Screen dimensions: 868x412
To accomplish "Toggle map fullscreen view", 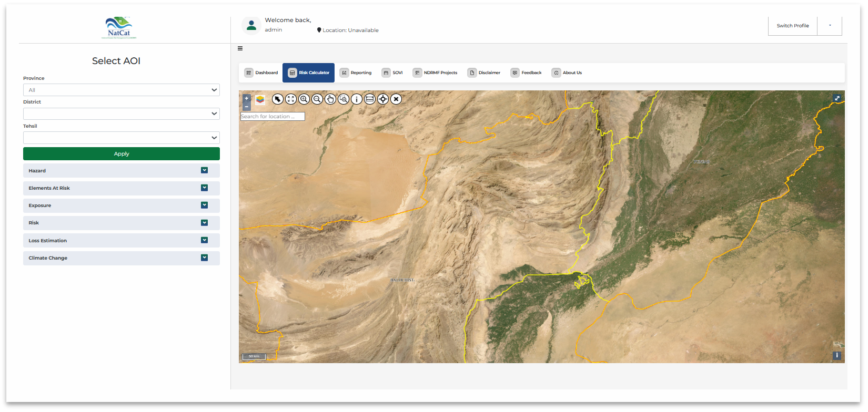I will (x=837, y=98).
